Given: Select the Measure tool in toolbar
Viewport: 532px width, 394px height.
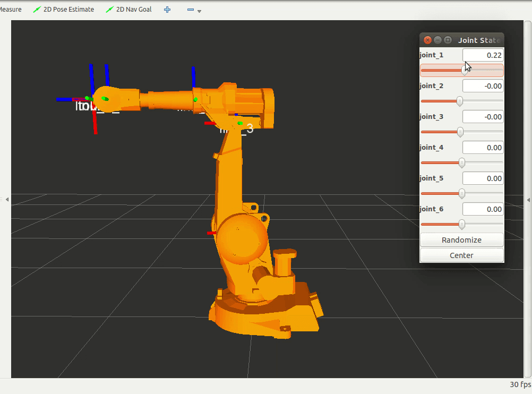Looking at the screenshot, I should (x=11, y=10).
